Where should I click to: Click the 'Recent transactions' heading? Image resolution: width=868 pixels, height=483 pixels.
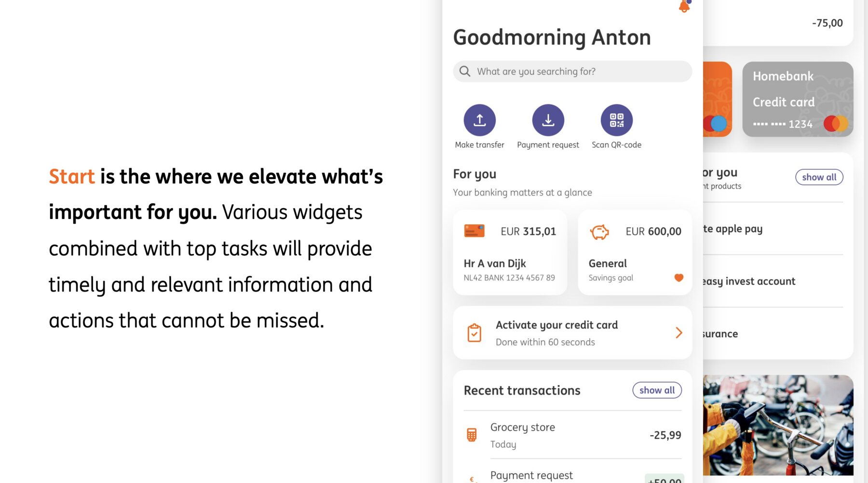pos(522,390)
